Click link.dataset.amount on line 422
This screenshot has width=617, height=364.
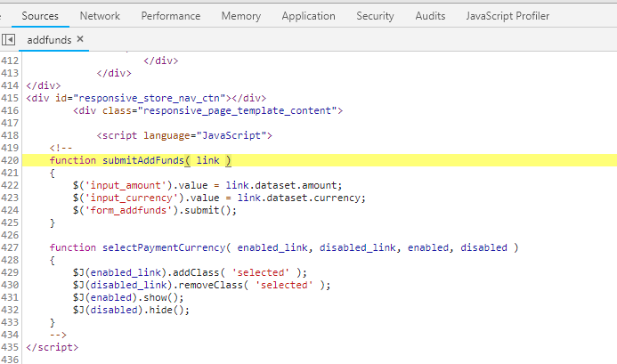(x=284, y=185)
